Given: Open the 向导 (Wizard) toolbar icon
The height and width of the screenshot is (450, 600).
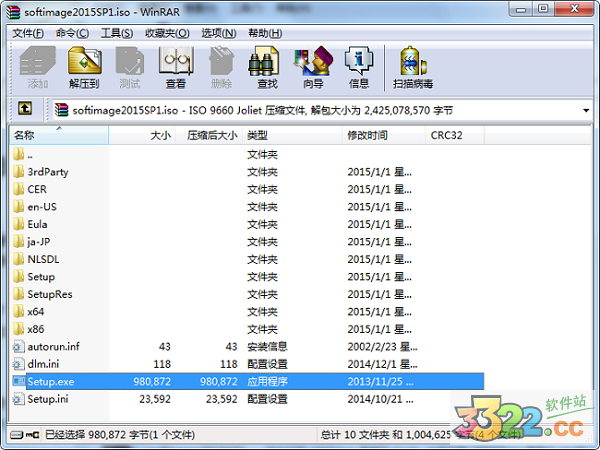Looking at the screenshot, I should coord(313,61).
